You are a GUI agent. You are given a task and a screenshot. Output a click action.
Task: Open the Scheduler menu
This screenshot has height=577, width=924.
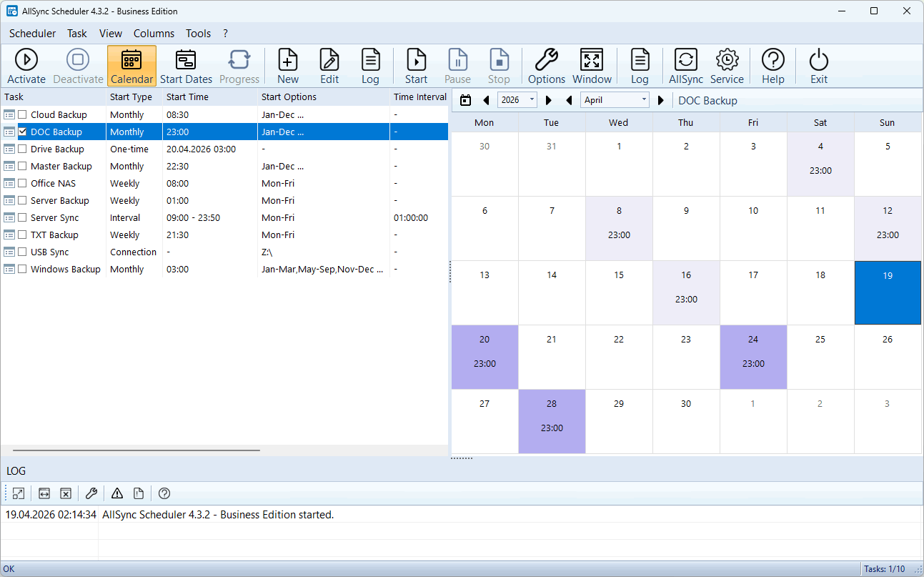32,34
